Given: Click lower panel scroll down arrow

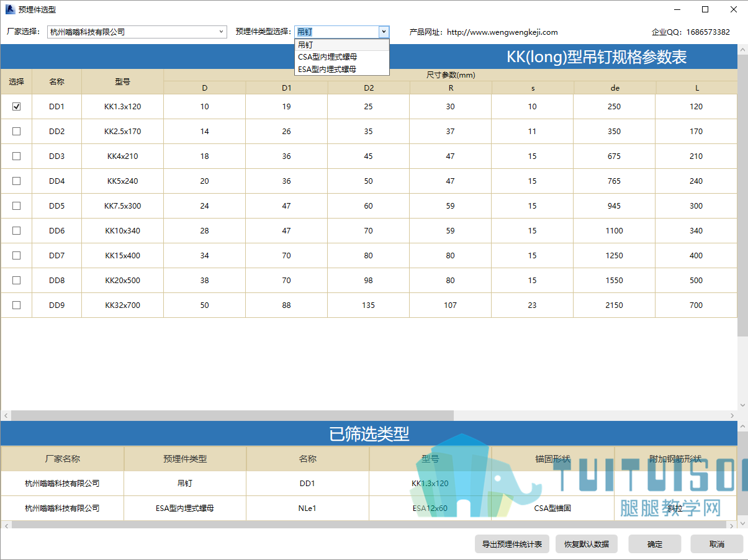Looking at the screenshot, I should (x=742, y=525).
